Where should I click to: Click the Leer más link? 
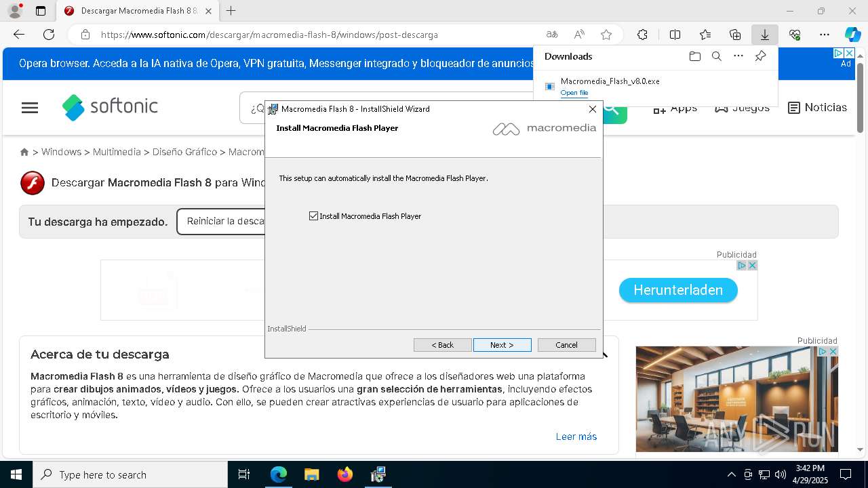click(x=576, y=436)
